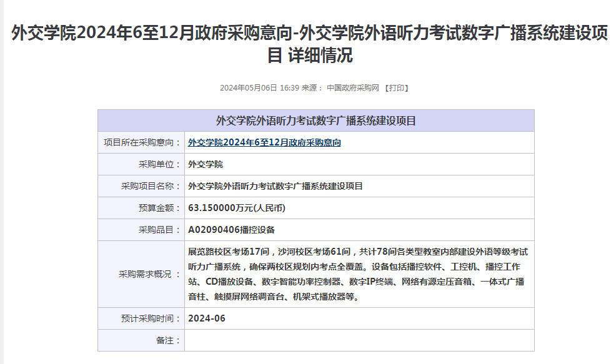Image resolution: width=616 pixels, height=364 pixels.
Task: Click the empty 备注 remarks value cell
Action: click(x=359, y=340)
